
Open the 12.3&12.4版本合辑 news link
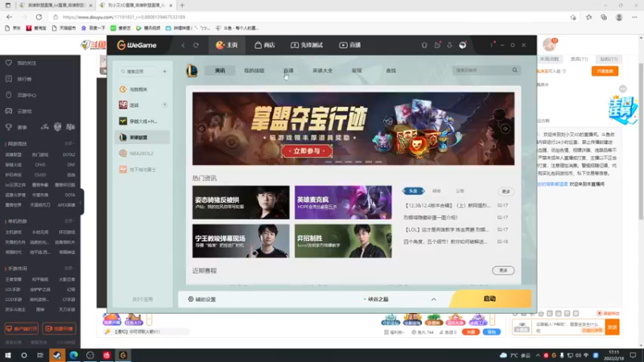pos(447,205)
